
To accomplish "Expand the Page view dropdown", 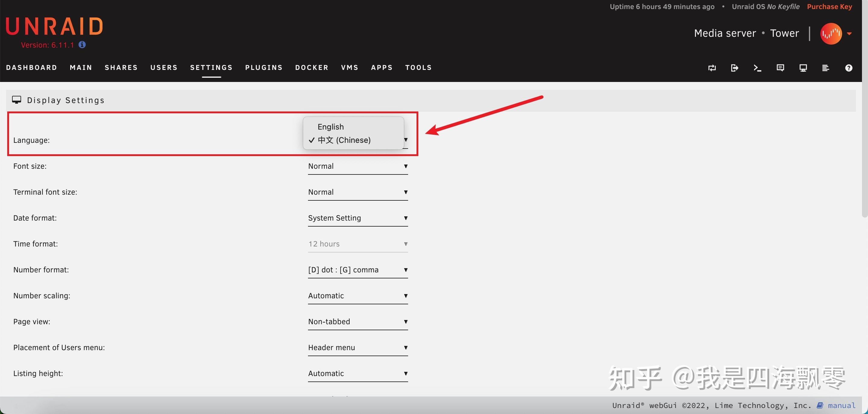I will [357, 322].
